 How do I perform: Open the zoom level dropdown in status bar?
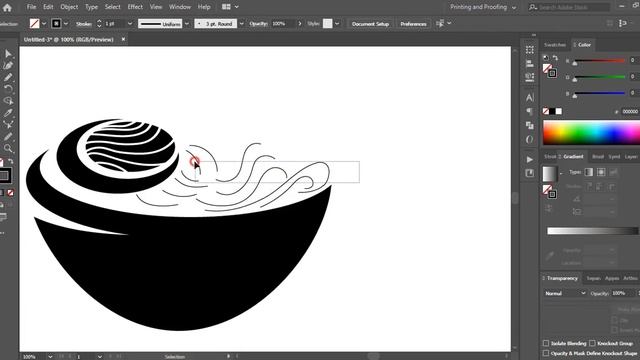point(50,357)
